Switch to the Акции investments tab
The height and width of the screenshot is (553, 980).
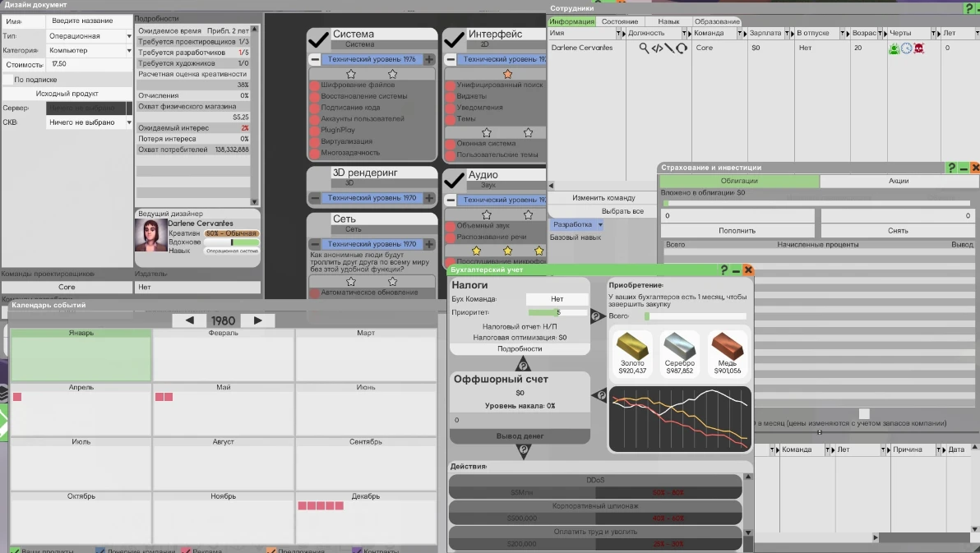(899, 181)
